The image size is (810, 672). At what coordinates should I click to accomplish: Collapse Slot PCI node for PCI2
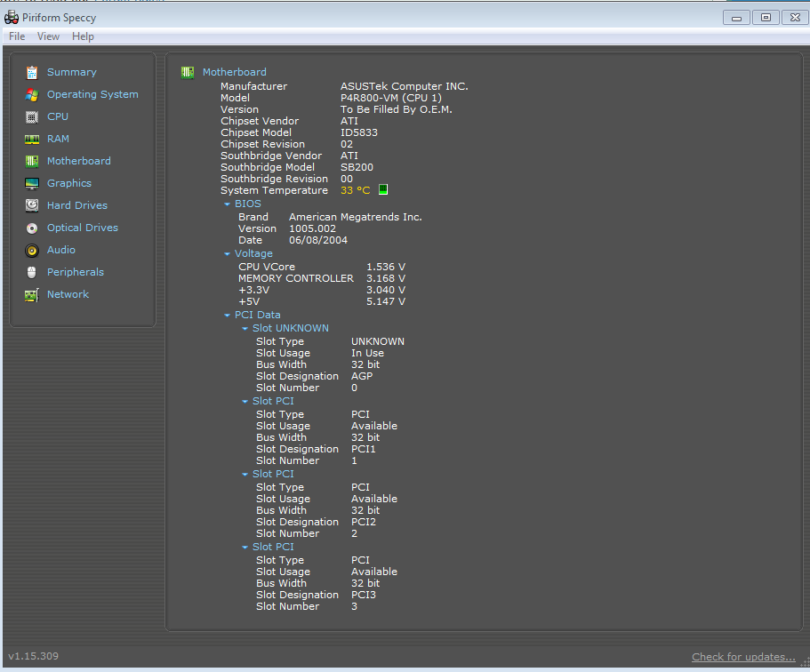245,474
